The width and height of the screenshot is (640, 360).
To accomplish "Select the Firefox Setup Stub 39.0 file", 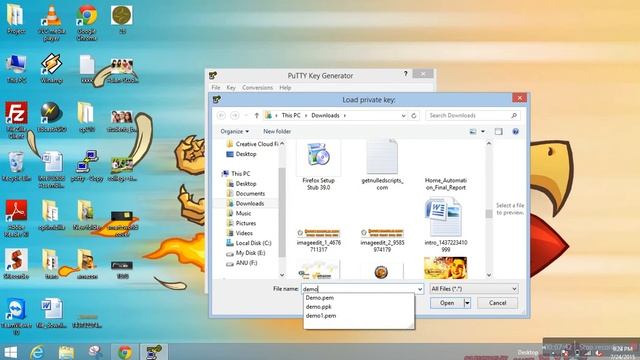I will 318,166.
